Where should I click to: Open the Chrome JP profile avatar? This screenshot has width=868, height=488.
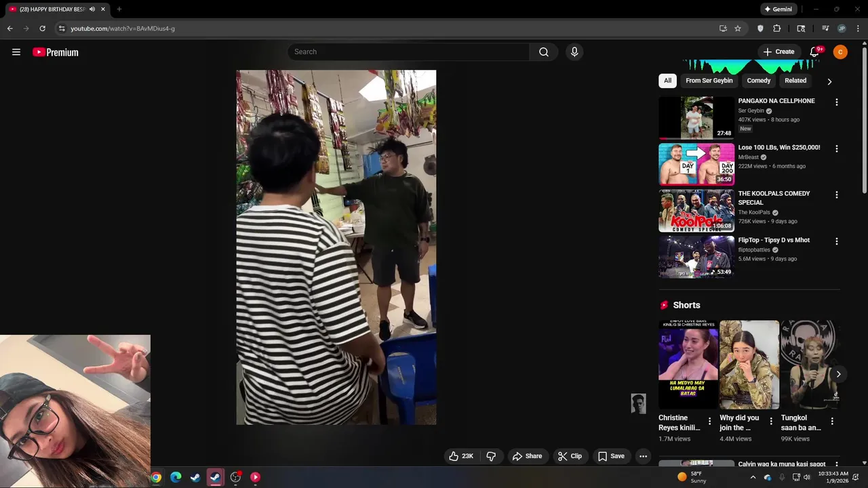point(842,28)
